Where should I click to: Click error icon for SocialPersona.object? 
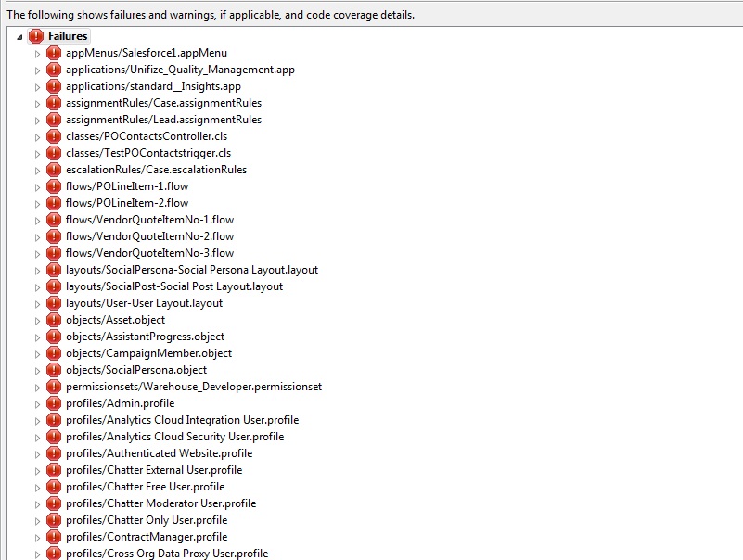coord(54,370)
